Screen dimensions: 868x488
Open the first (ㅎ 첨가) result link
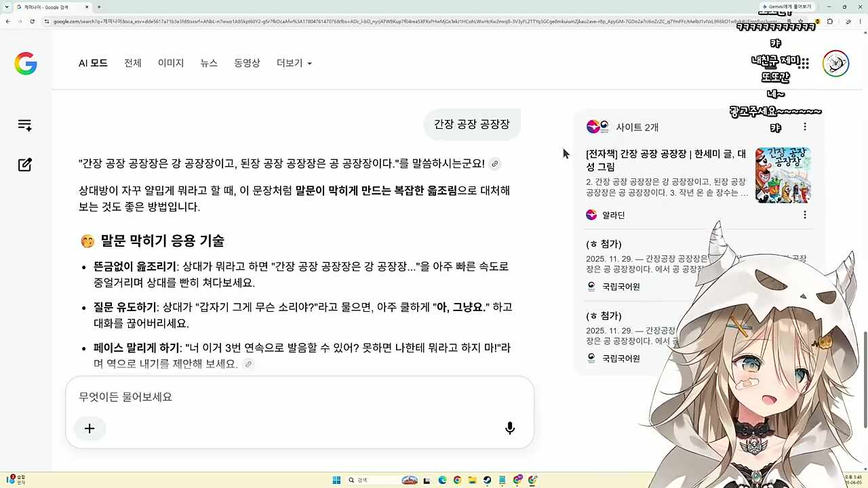[x=604, y=244]
